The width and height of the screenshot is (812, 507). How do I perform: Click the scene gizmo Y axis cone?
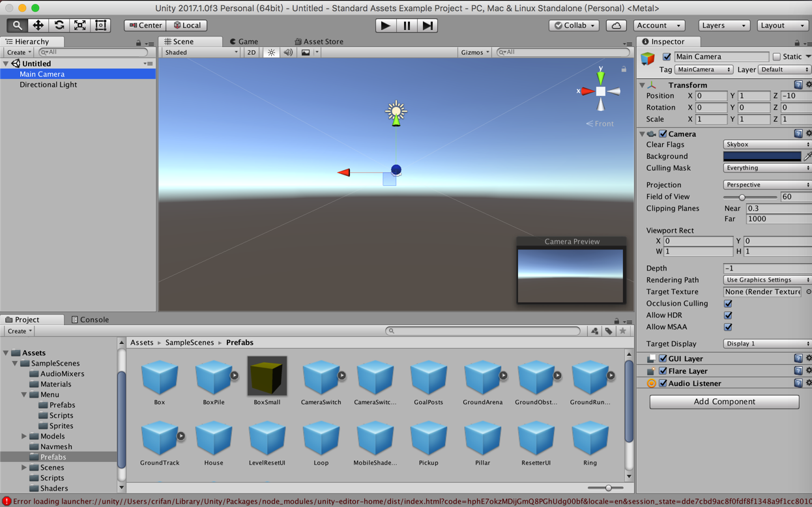(x=600, y=77)
